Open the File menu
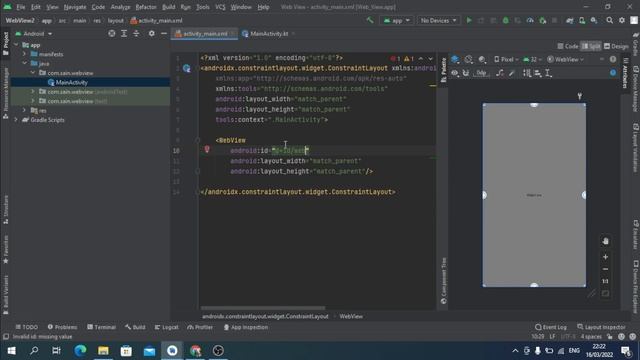640x360 pixels. pyautogui.click(x=21, y=7)
